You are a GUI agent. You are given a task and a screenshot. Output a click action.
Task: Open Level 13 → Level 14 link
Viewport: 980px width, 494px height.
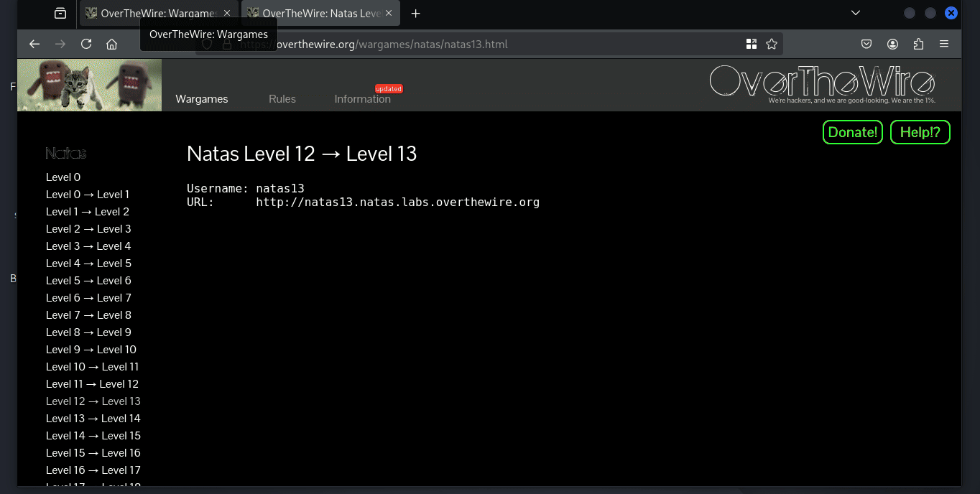click(93, 419)
